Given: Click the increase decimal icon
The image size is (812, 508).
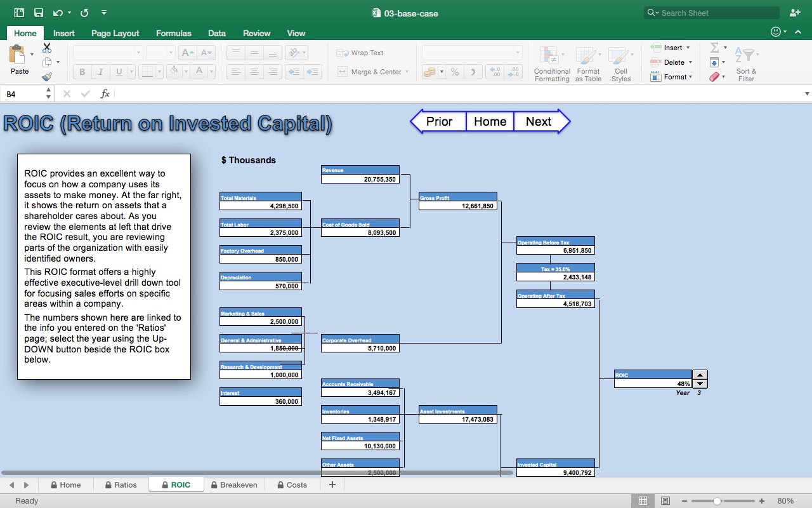Looking at the screenshot, I should [x=495, y=72].
